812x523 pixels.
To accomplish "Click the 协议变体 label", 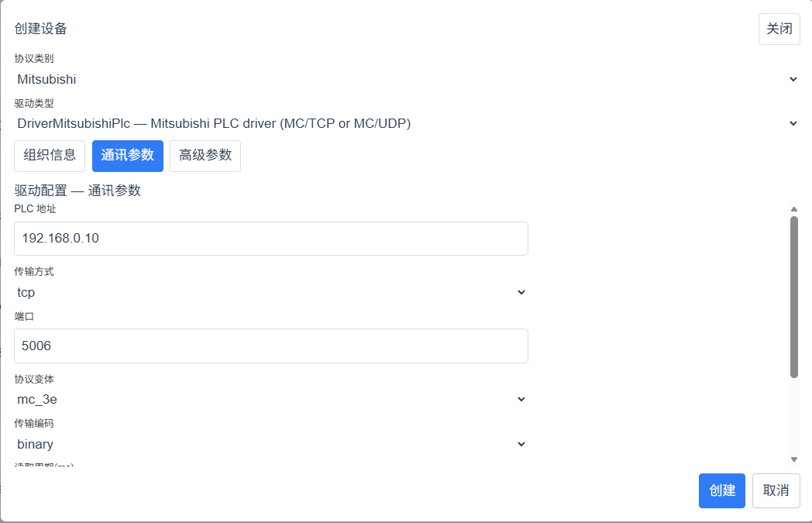I will [34, 379].
